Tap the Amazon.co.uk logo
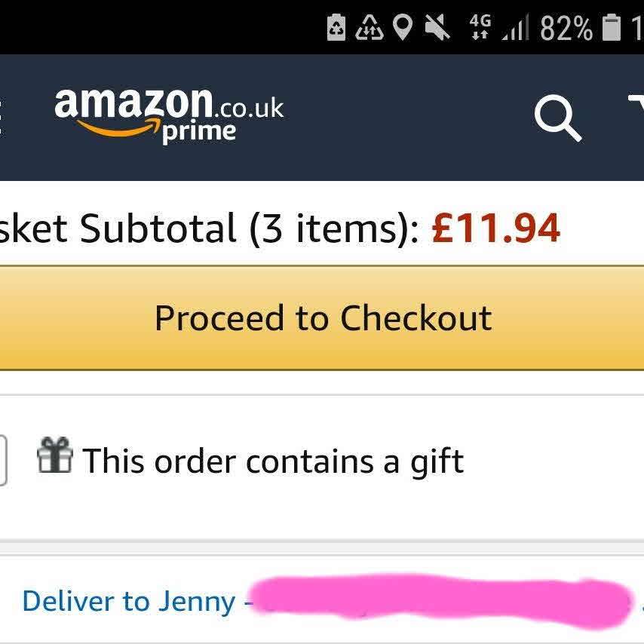644x644 pixels. tap(169, 113)
